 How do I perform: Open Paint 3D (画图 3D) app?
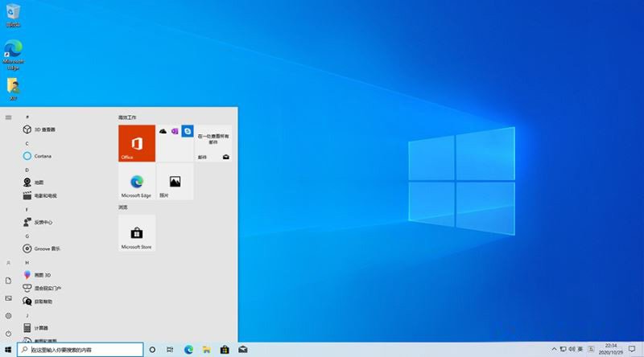[37, 275]
